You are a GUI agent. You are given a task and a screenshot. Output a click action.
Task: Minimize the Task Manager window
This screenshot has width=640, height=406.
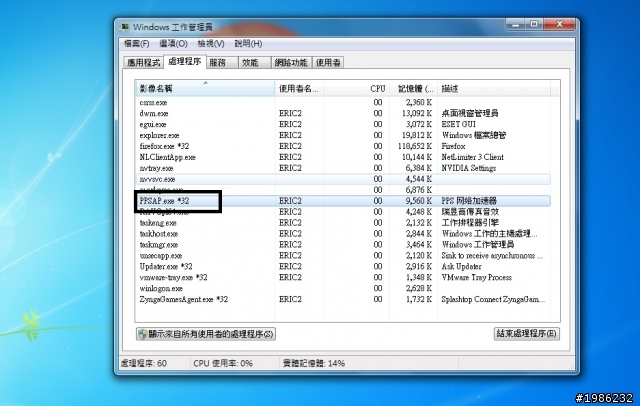516,24
